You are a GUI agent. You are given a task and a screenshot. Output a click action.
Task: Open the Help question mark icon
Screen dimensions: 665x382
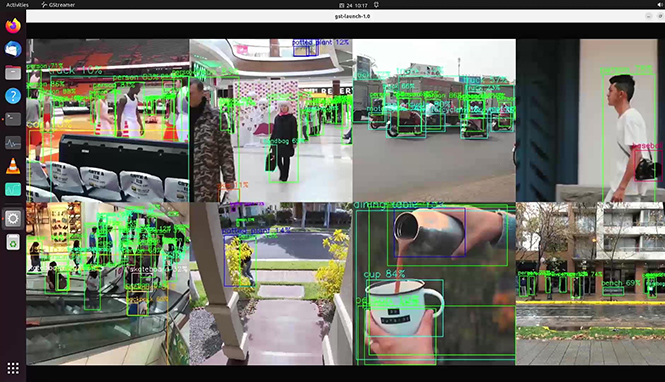(13, 96)
